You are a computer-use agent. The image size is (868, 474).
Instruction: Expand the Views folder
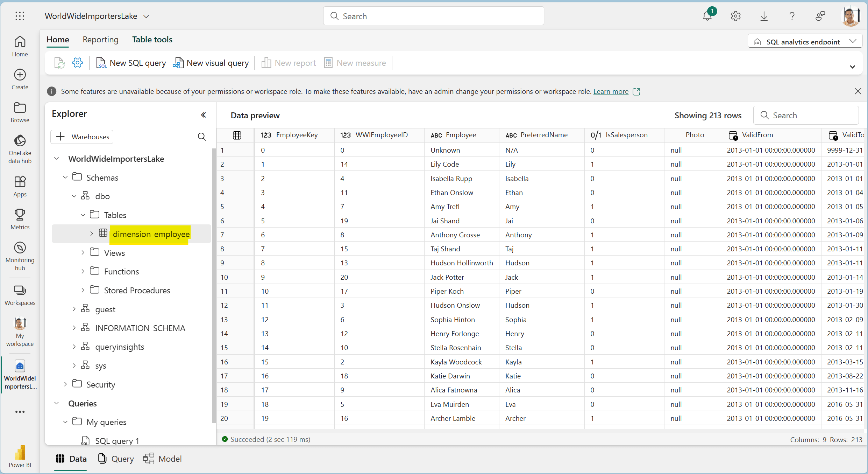83,253
